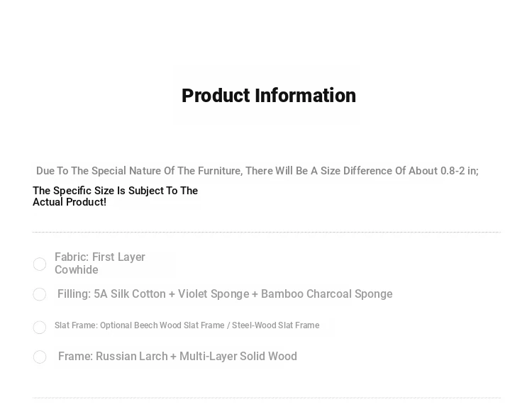Image resolution: width=532 pixels, height=419 pixels.
Task: Click the 'Frame: Russian Larch' text
Action: [112, 357]
